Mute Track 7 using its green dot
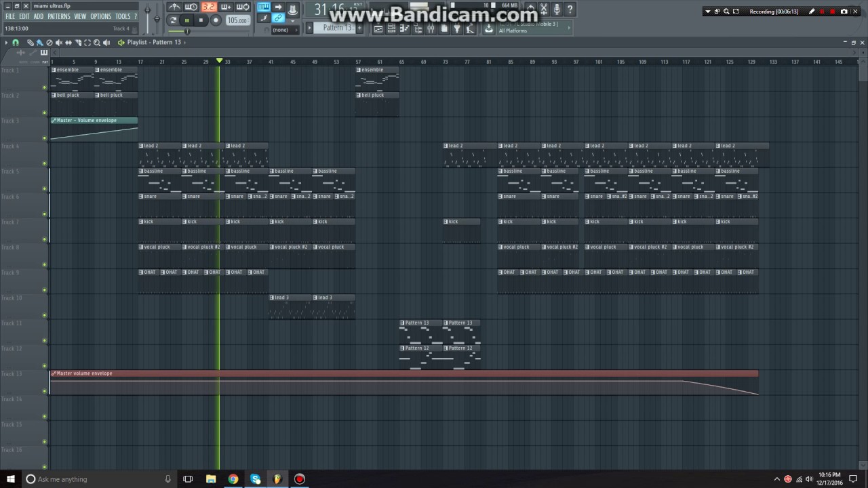 coord(45,239)
